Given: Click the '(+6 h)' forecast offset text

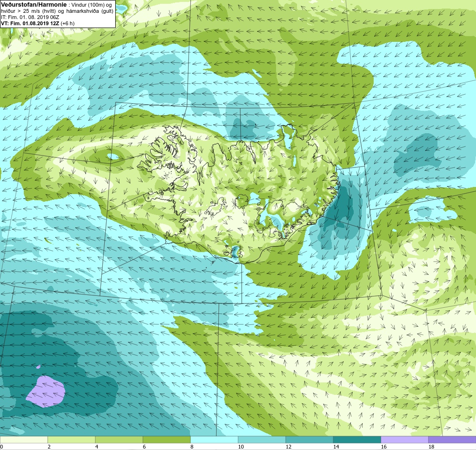Looking at the screenshot, I should point(68,23).
